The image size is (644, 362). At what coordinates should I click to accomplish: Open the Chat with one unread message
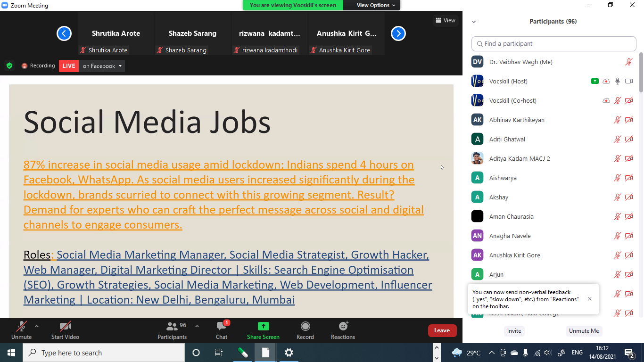click(x=222, y=326)
